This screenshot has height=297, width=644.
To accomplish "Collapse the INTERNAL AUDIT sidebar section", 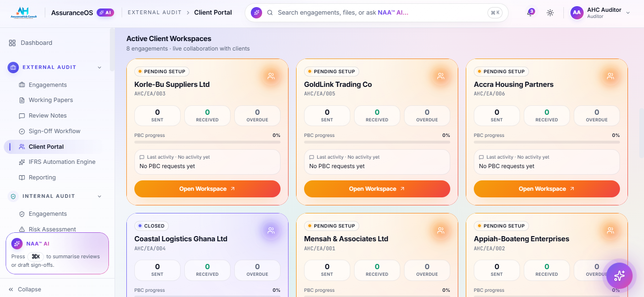I will (x=99, y=196).
